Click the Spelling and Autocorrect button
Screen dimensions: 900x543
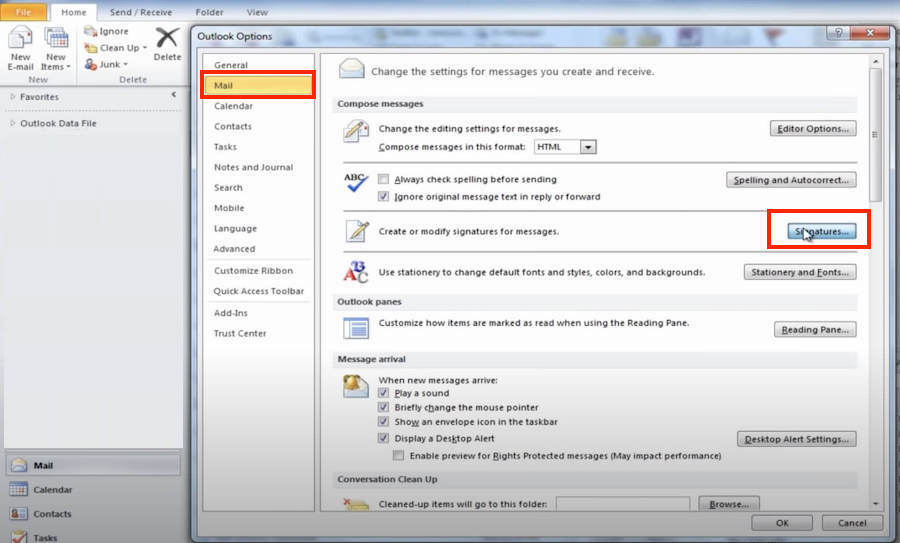(791, 180)
